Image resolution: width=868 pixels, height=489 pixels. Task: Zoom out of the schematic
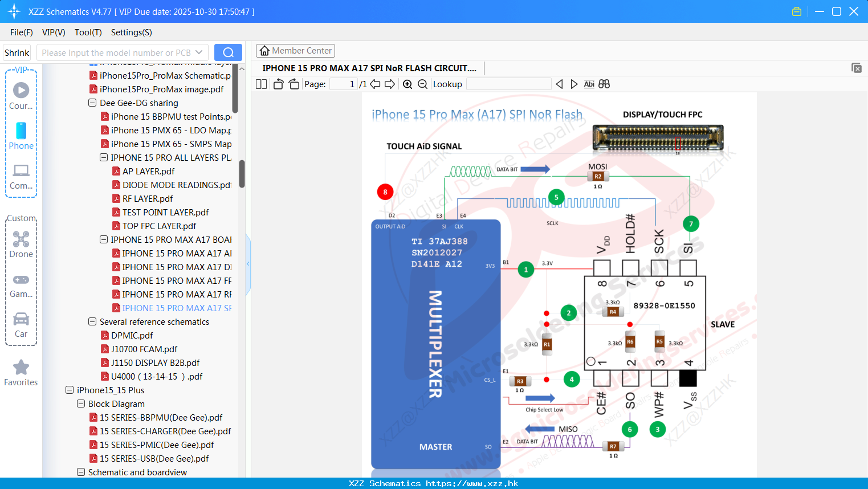click(x=422, y=84)
